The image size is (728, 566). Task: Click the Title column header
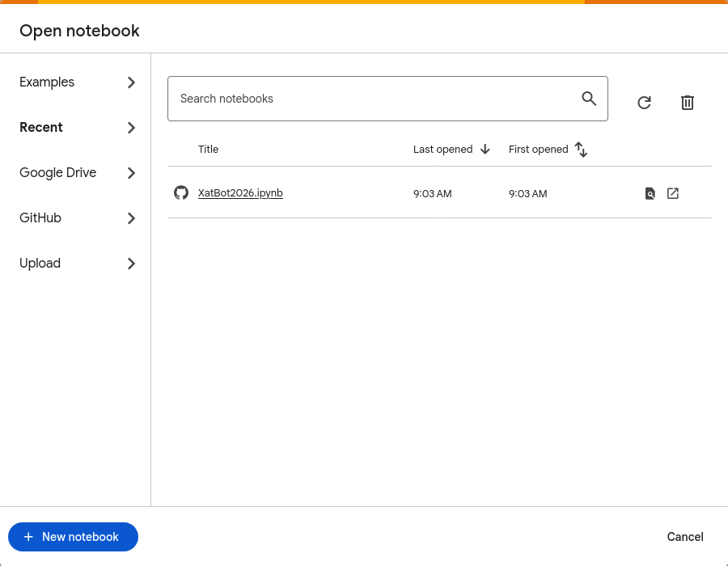pos(209,150)
